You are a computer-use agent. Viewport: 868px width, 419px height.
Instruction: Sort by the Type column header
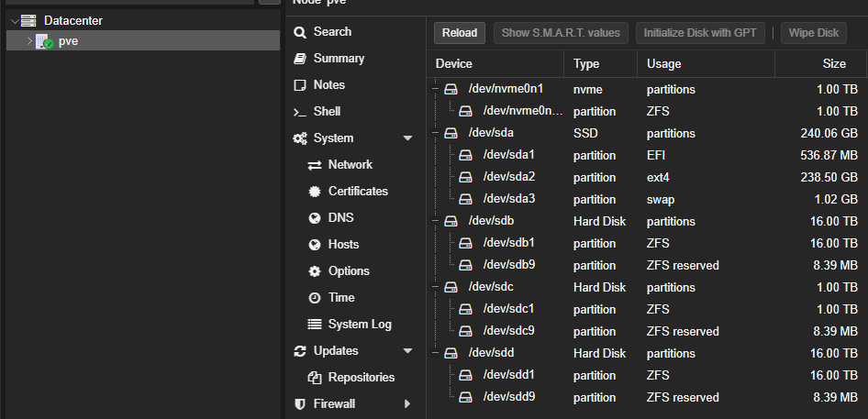(x=601, y=63)
